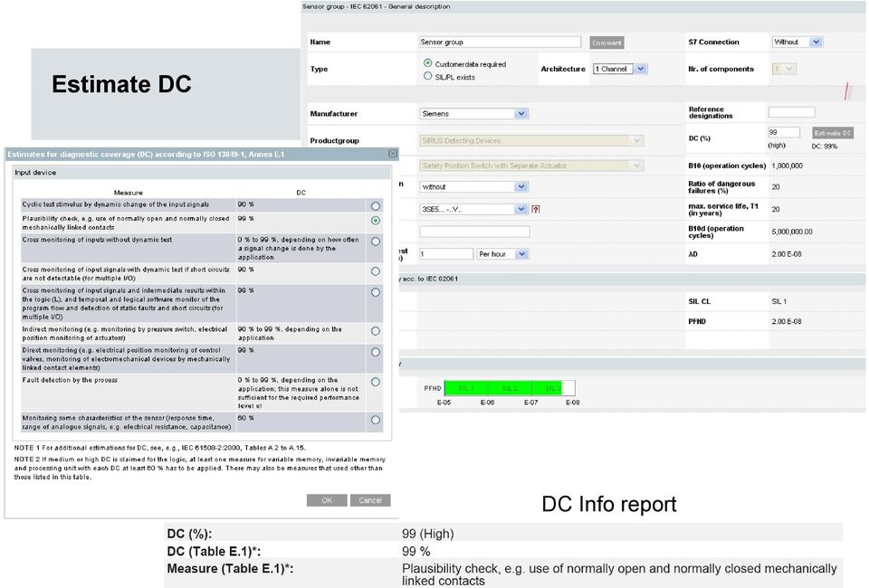Choose Cross monitoring without dynamic test option
Screen dimensions: 869x588
point(375,242)
